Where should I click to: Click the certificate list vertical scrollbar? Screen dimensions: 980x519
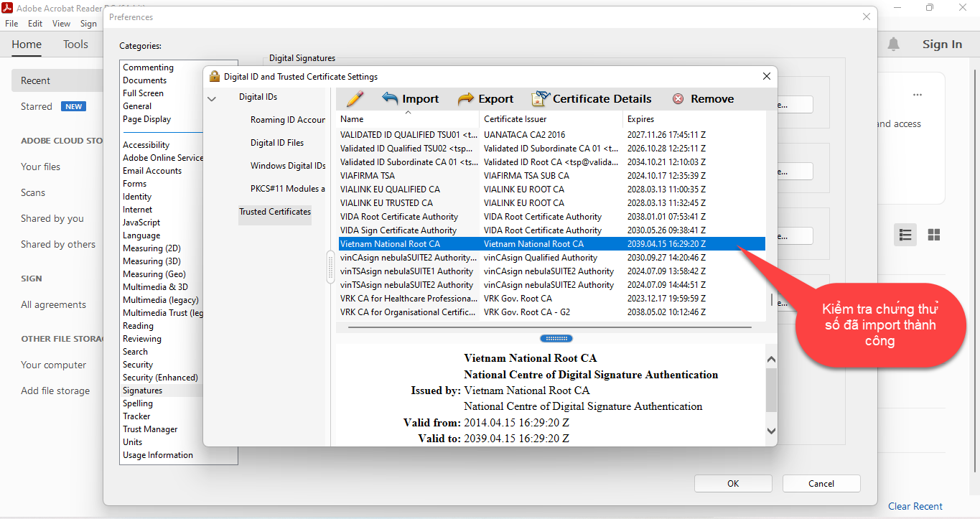[772, 300]
